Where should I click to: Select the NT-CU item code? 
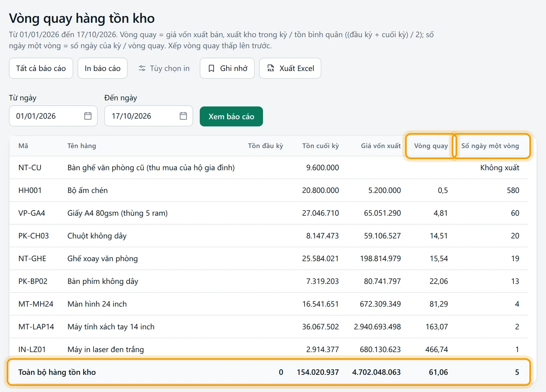coord(30,168)
